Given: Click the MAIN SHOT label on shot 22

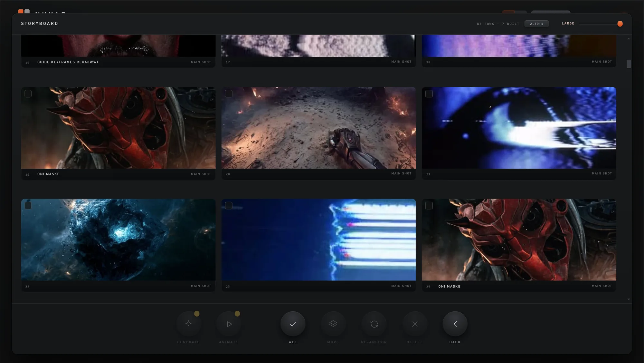Looking at the screenshot, I should pyautogui.click(x=201, y=286).
